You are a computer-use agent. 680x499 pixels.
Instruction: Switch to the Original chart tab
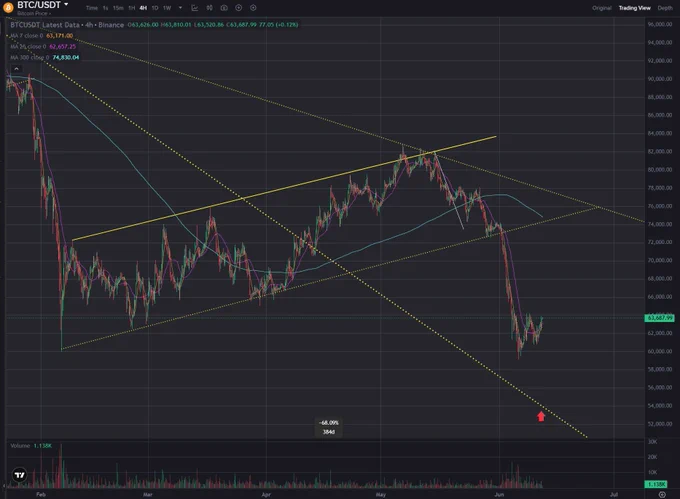[602, 8]
